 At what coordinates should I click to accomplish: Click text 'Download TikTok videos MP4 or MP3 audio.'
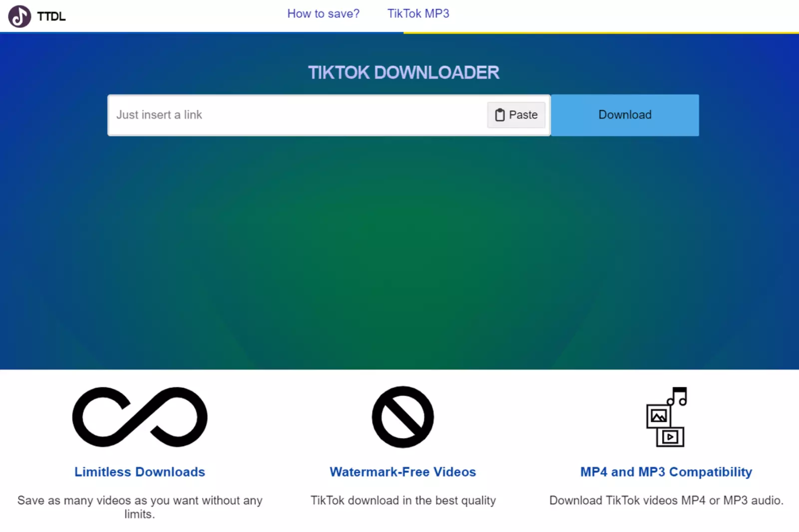point(667,500)
